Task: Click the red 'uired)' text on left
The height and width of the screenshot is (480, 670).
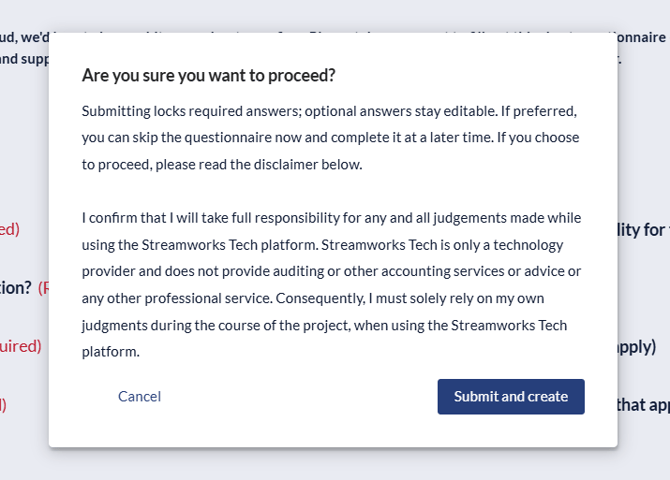Action: pos(20,346)
